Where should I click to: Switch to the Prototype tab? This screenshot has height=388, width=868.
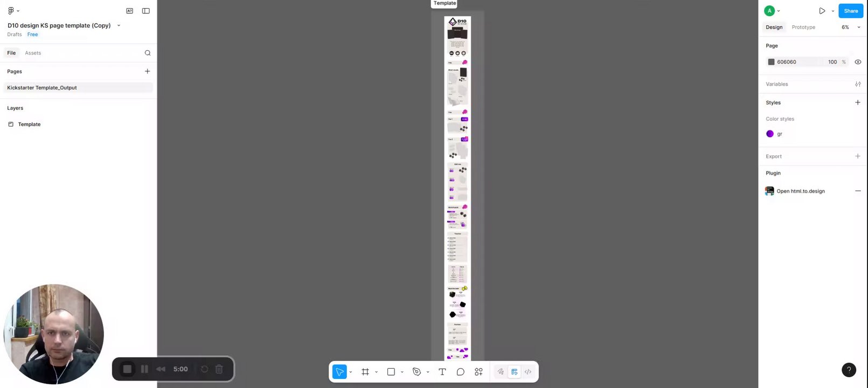pos(803,27)
